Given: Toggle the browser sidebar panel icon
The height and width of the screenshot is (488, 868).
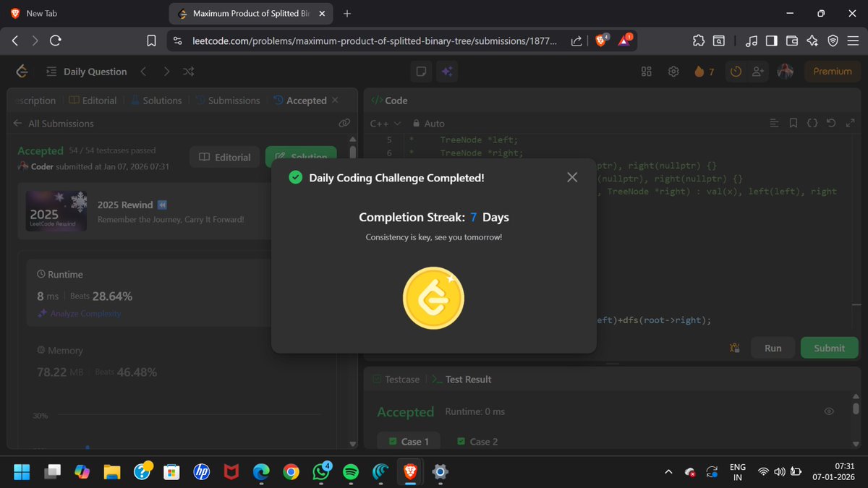Looking at the screenshot, I should 771,41.
